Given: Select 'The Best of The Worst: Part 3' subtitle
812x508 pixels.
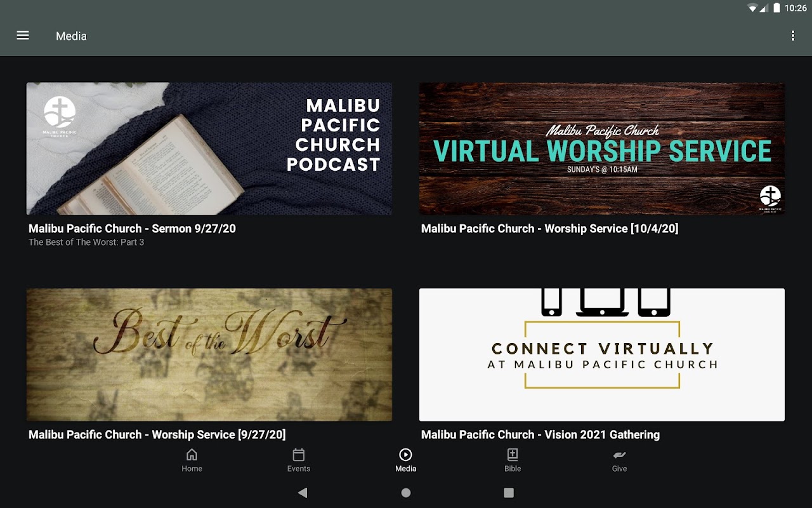Looking at the screenshot, I should tap(86, 242).
